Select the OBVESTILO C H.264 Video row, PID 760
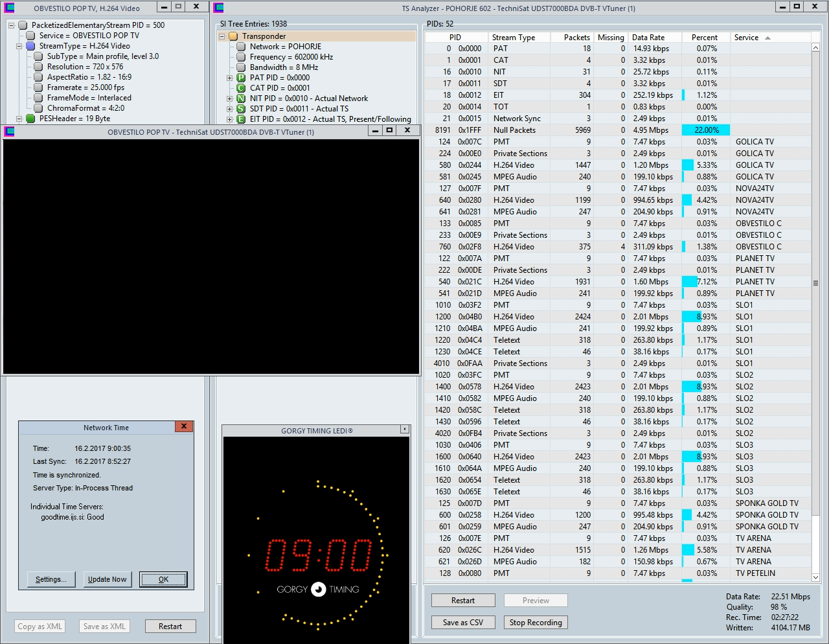 [x=618, y=247]
